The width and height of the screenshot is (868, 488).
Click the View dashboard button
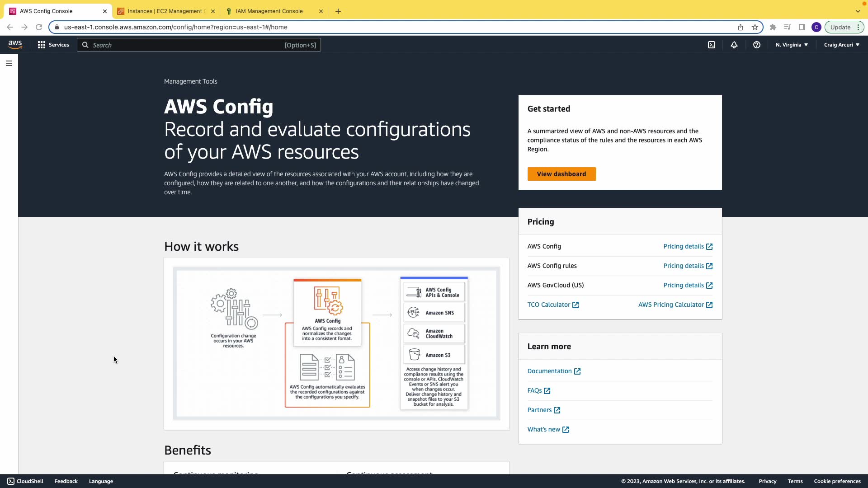coord(561,174)
